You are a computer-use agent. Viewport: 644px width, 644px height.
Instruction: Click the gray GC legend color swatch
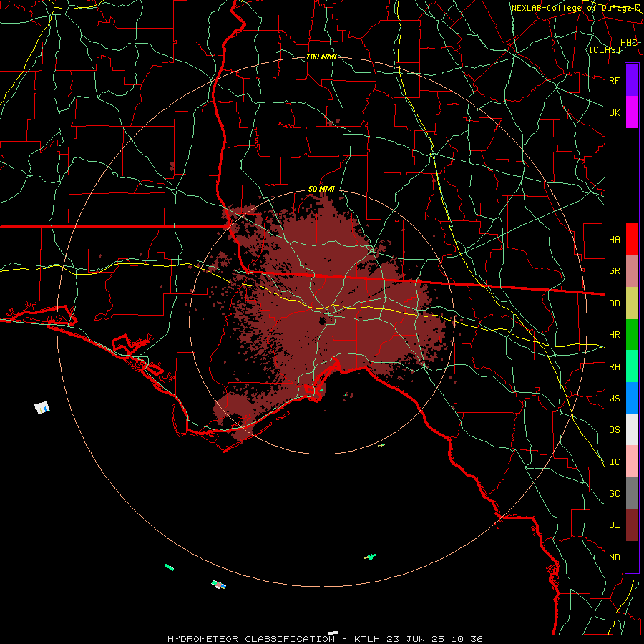[x=632, y=493]
